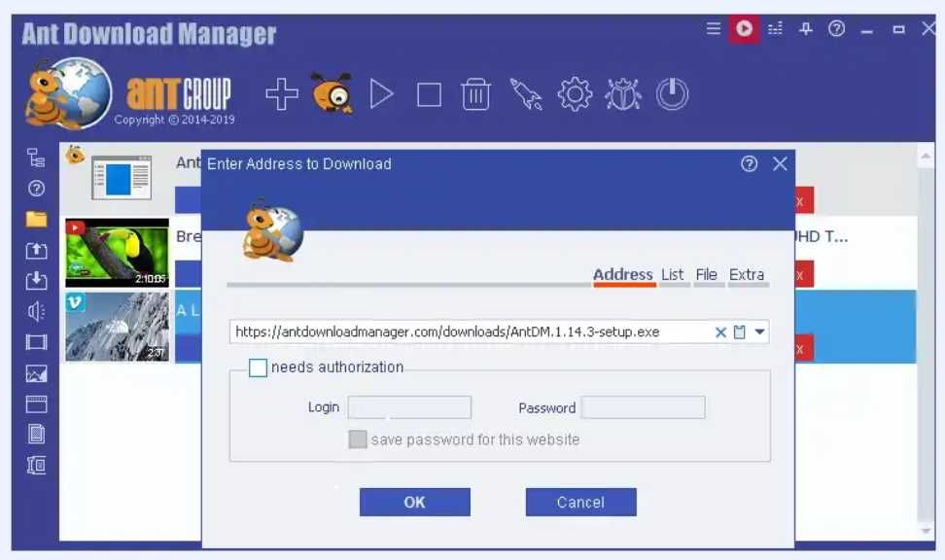This screenshot has height=560, width=945.
Task: Add a new download with plus icon
Action: pos(281,94)
